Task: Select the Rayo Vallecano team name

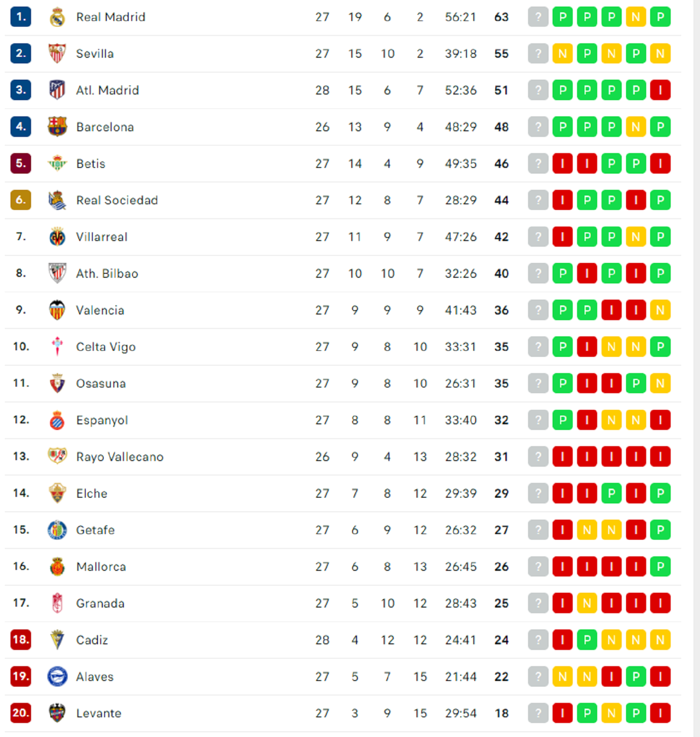Action: 119,457
